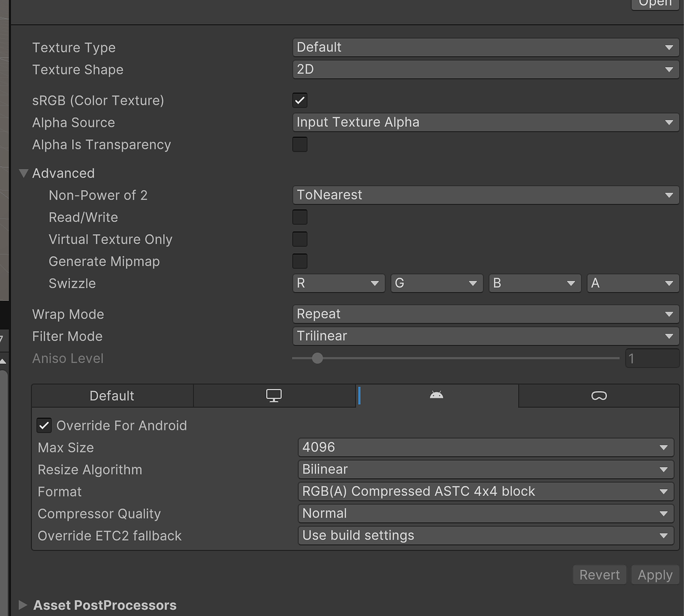Toggle the sRGB (Color Texture) checkbox
The height and width of the screenshot is (616, 684).
tap(300, 100)
